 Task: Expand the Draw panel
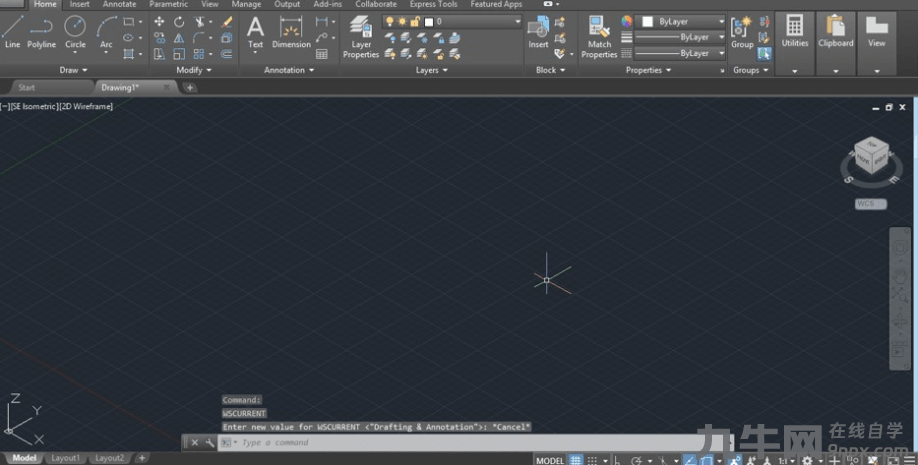click(x=73, y=70)
